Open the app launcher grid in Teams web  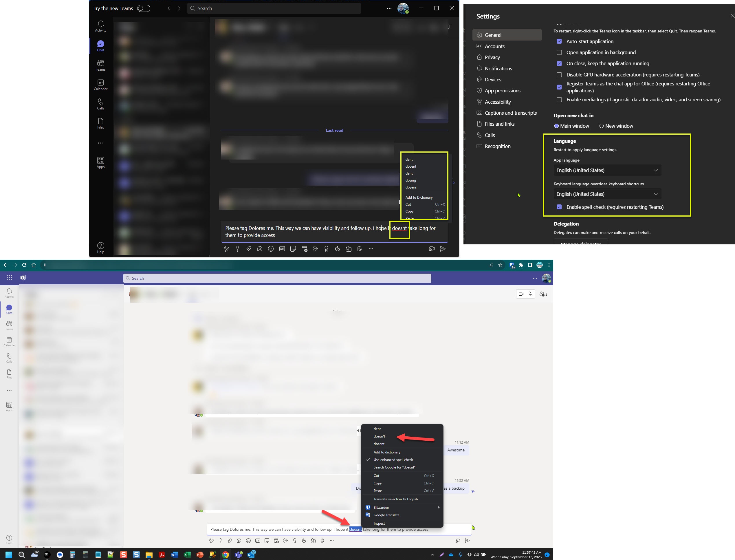coord(9,278)
